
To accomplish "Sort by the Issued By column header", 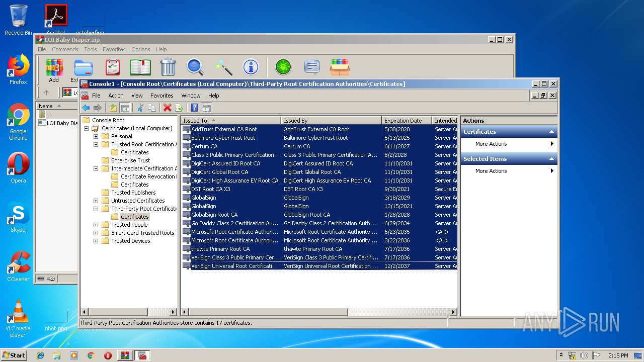I will [332, 121].
